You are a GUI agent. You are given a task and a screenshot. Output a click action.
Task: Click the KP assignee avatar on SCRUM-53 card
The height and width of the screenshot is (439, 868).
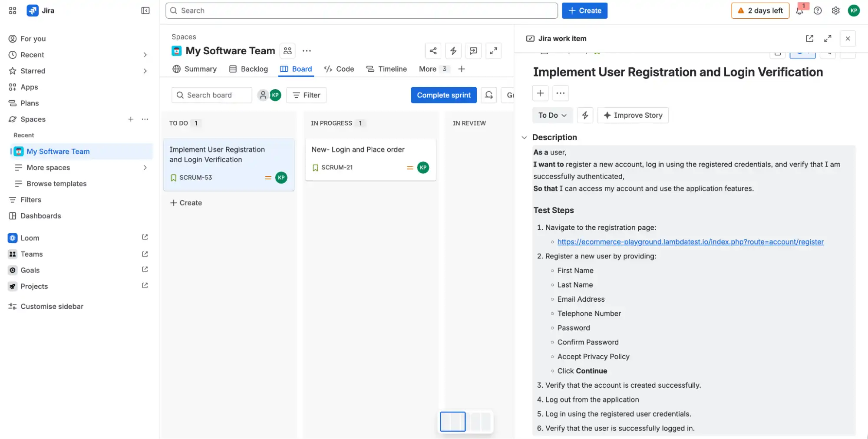[281, 177]
